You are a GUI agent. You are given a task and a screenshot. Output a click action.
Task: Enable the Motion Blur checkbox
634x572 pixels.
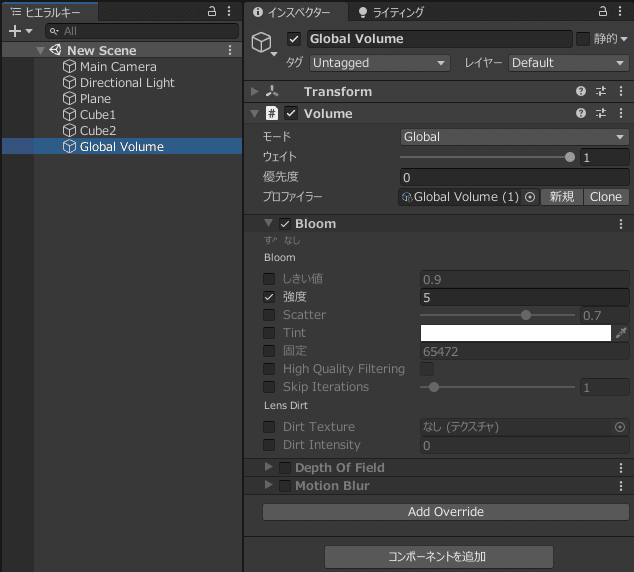(285, 485)
